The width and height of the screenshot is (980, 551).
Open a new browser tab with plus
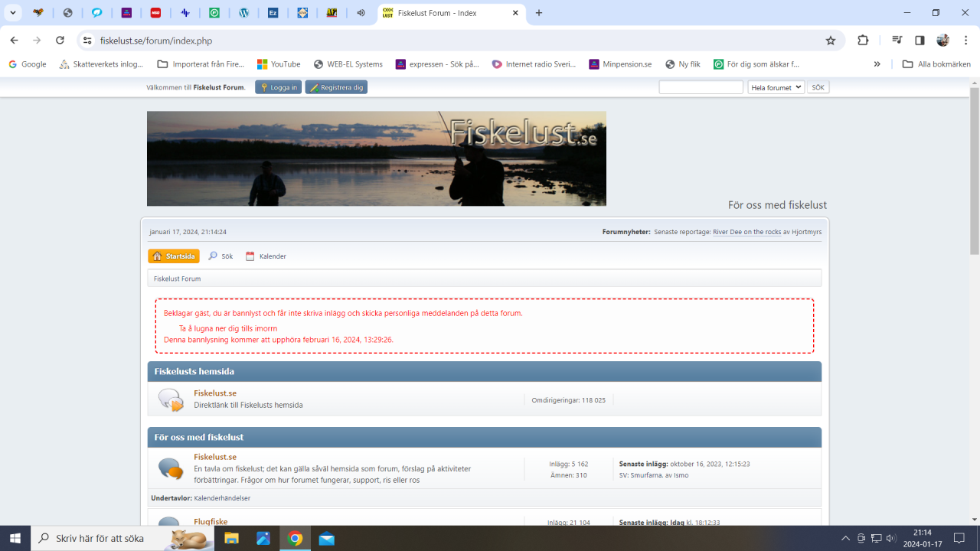tap(539, 13)
